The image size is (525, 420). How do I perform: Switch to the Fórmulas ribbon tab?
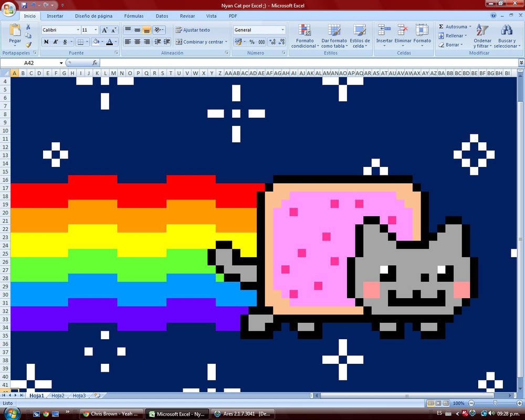134,16
